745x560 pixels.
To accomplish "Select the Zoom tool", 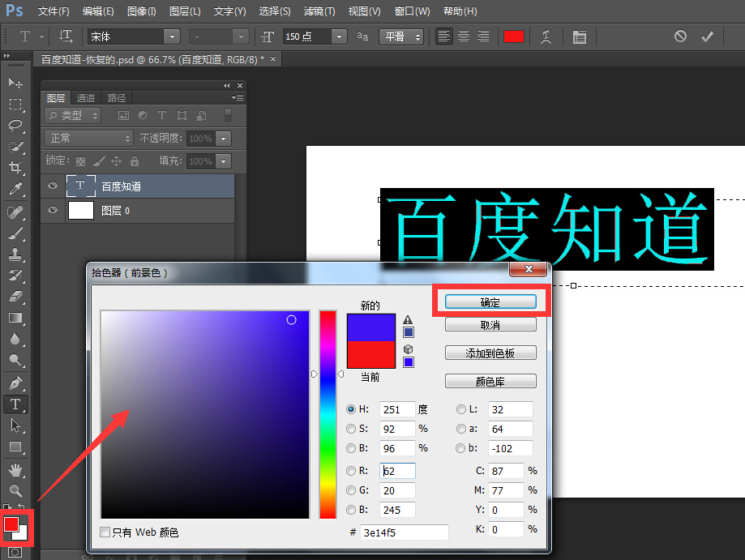I will 15,491.
